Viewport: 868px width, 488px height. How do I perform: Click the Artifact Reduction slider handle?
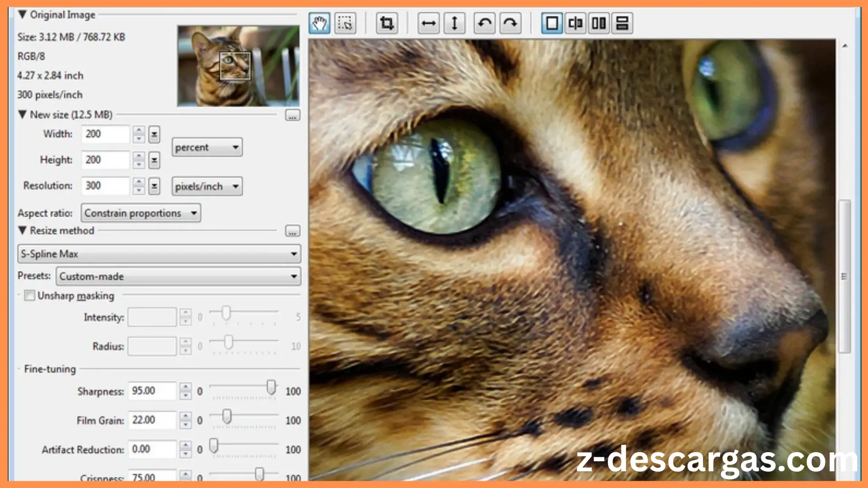[x=214, y=446]
